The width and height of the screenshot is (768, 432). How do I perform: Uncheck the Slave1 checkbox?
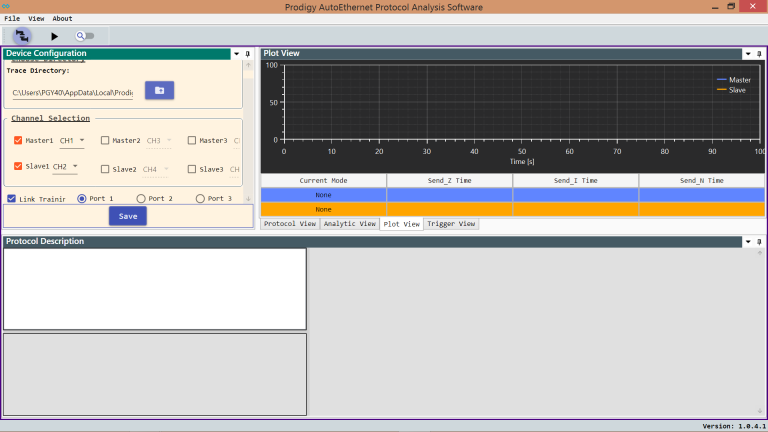click(18, 166)
